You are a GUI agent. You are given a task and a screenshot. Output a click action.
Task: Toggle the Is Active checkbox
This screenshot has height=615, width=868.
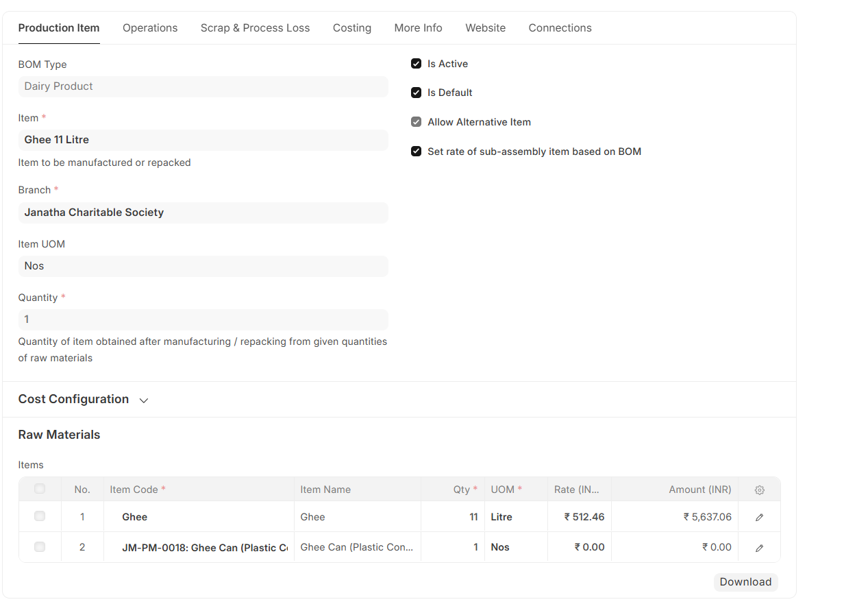point(416,64)
